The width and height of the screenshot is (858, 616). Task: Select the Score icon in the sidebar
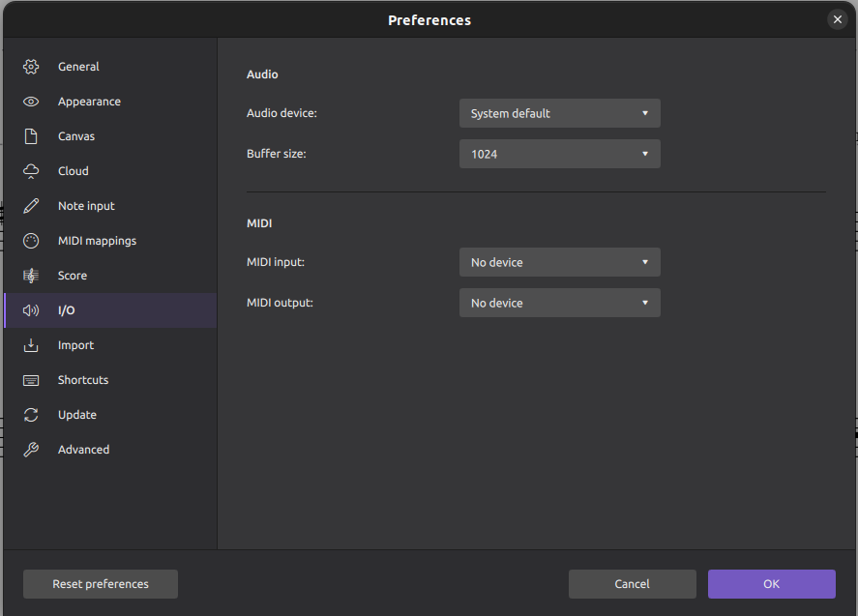pos(30,275)
